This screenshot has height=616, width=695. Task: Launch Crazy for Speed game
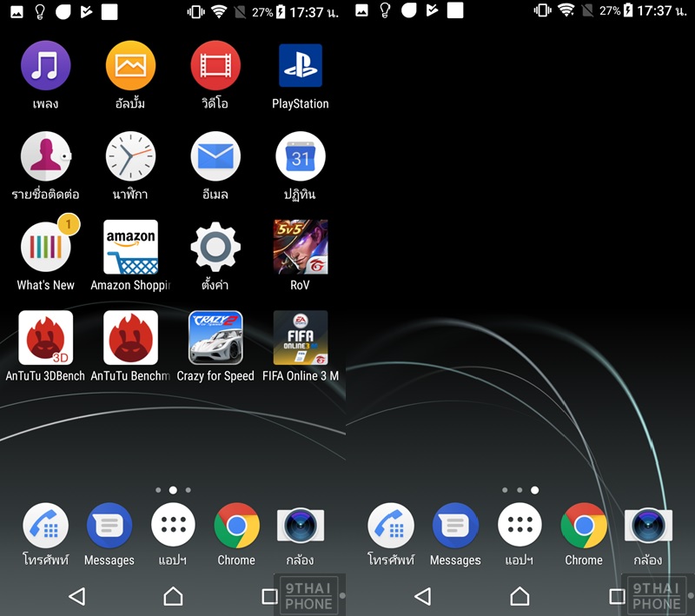pos(215,338)
